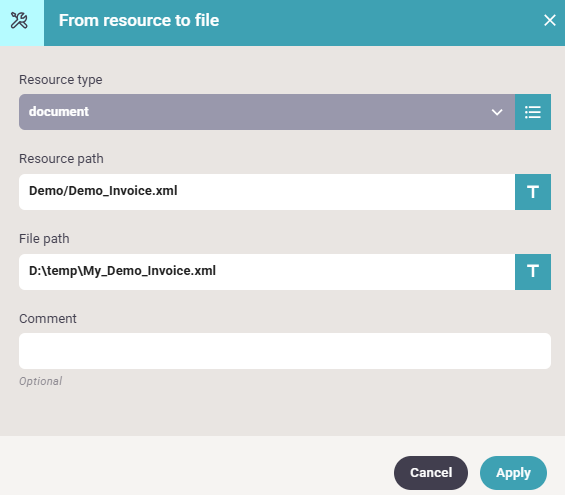Screen dimensions: 565x495
Task: Click the File path label
Action: click(44, 239)
